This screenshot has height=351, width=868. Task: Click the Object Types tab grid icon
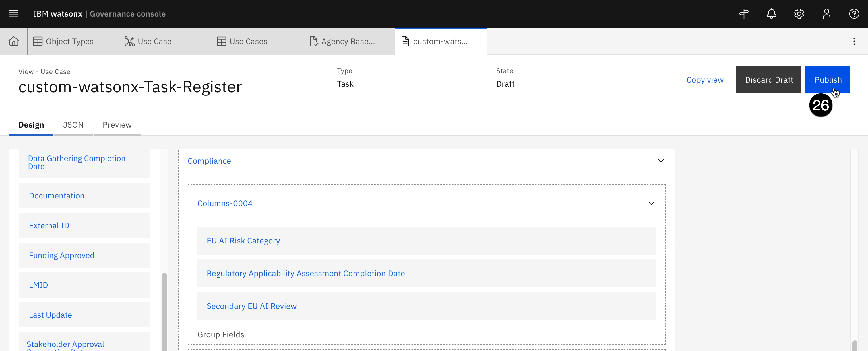pyautogui.click(x=38, y=41)
